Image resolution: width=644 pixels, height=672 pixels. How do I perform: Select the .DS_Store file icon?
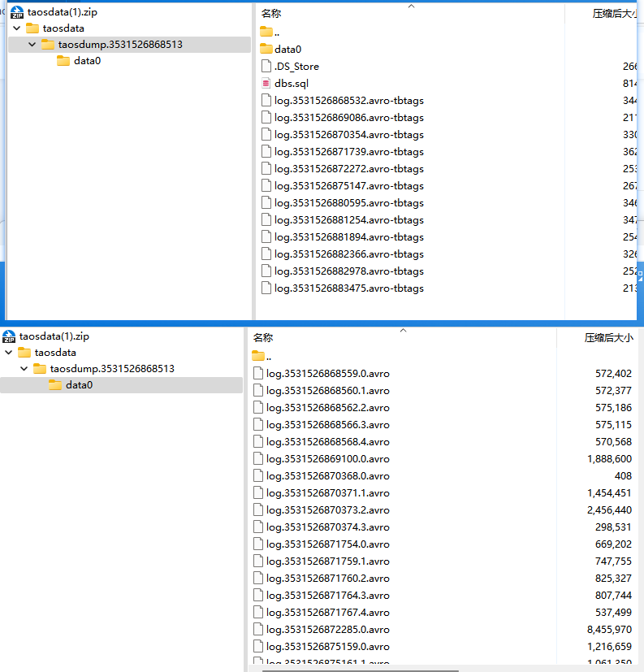click(266, 67)
